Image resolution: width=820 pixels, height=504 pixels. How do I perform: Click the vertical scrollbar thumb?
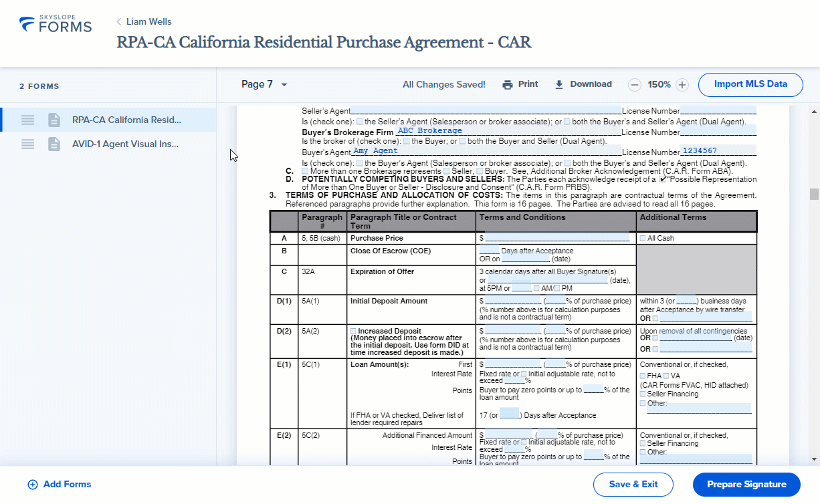click(x=814, y=194)
